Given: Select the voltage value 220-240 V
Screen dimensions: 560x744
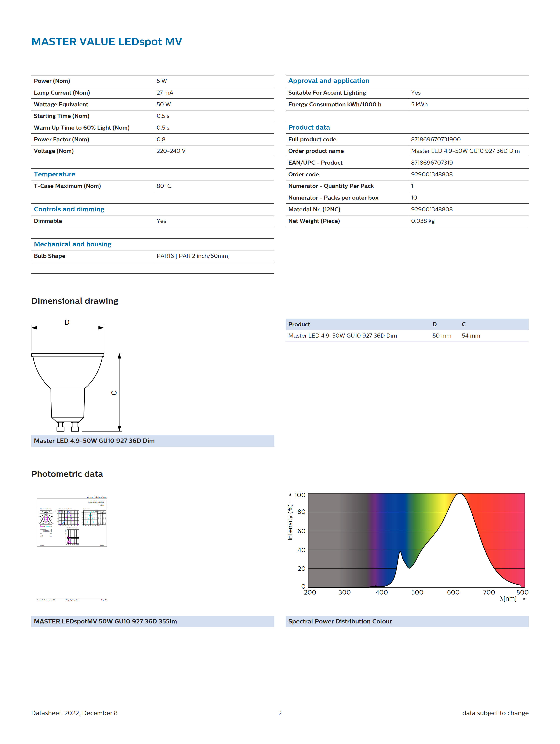Looking at the screenshot, I should tap(171, 151).
